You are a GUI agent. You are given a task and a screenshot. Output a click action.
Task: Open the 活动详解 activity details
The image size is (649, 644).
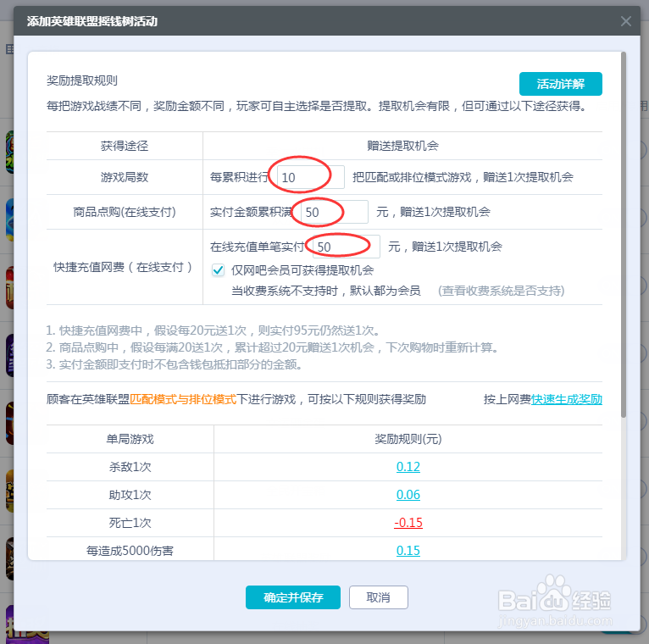pyautogui.click(x=560, y=84)
